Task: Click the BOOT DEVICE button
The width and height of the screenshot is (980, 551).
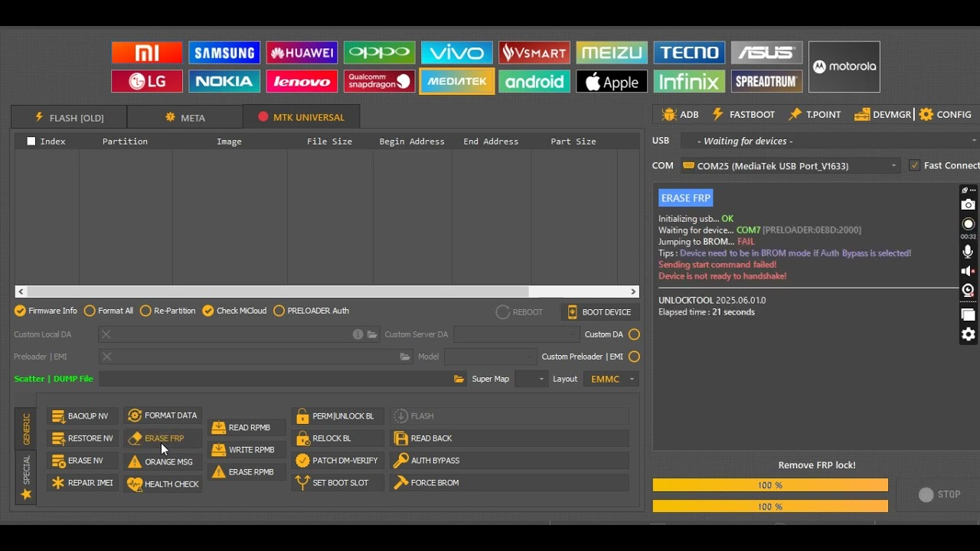Action: [600, 312]
